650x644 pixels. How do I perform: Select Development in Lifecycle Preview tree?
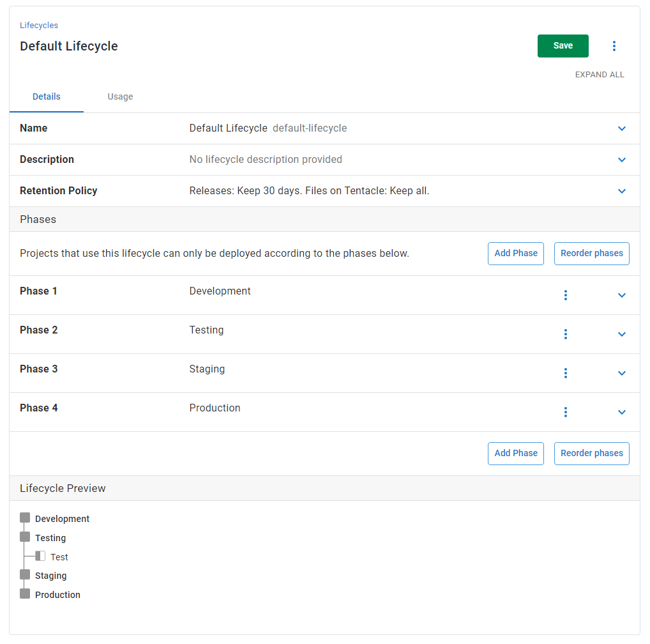(x=62, y=519)
